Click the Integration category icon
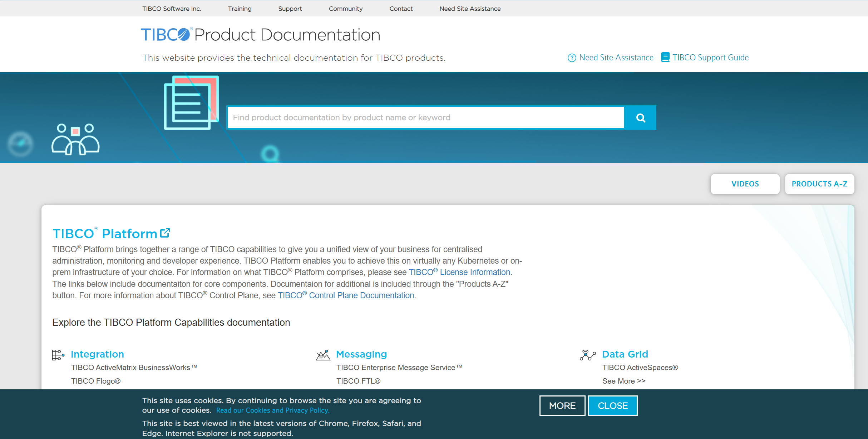 tap(58, 355)
